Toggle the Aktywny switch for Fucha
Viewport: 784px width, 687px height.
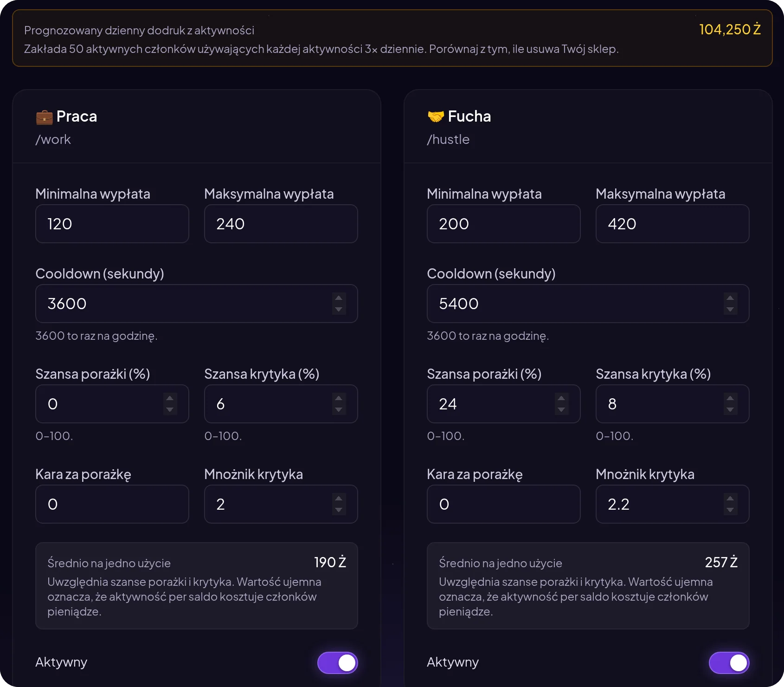pos(729,662)
